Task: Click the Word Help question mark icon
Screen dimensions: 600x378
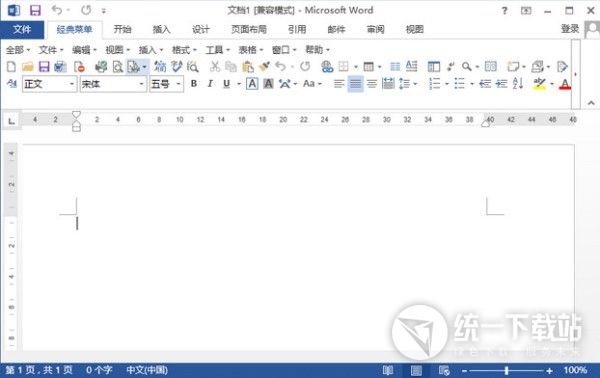Action: tap(504, 11)
